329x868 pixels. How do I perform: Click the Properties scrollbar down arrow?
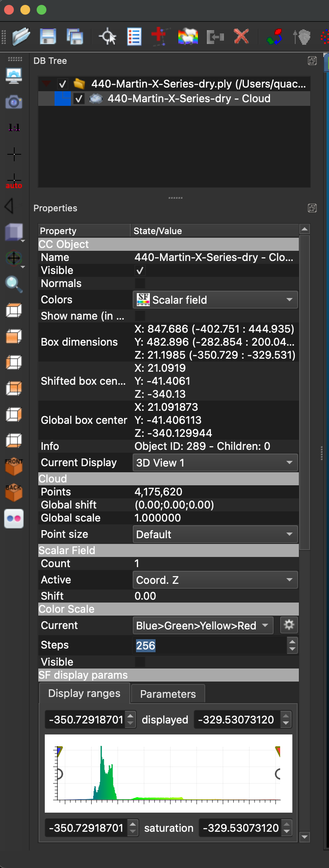[304, 837]
